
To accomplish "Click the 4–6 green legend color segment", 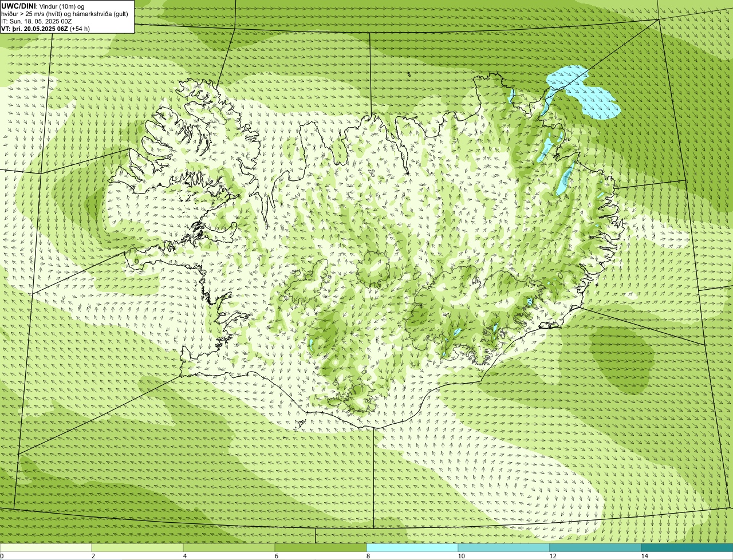I will coord(229,547).
